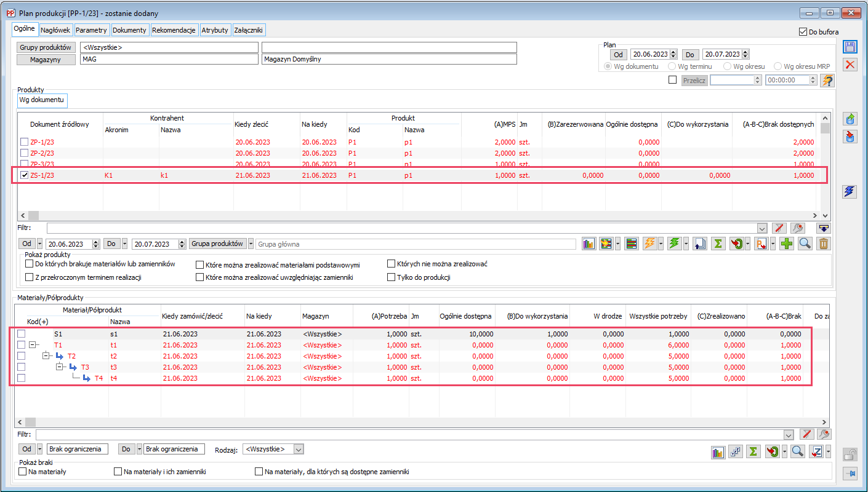Open products filter builder wrench icon
Screen dimensions: 868x492
point(799,228)
